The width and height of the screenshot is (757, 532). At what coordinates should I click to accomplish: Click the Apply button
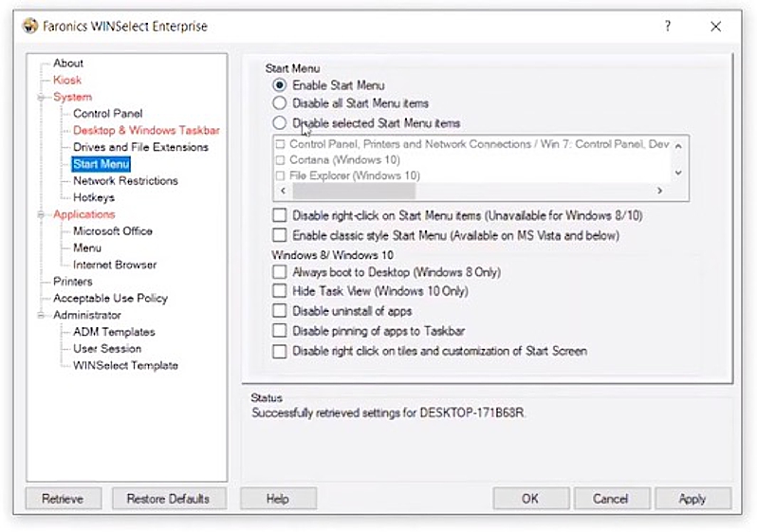click(x=692, y=499)
